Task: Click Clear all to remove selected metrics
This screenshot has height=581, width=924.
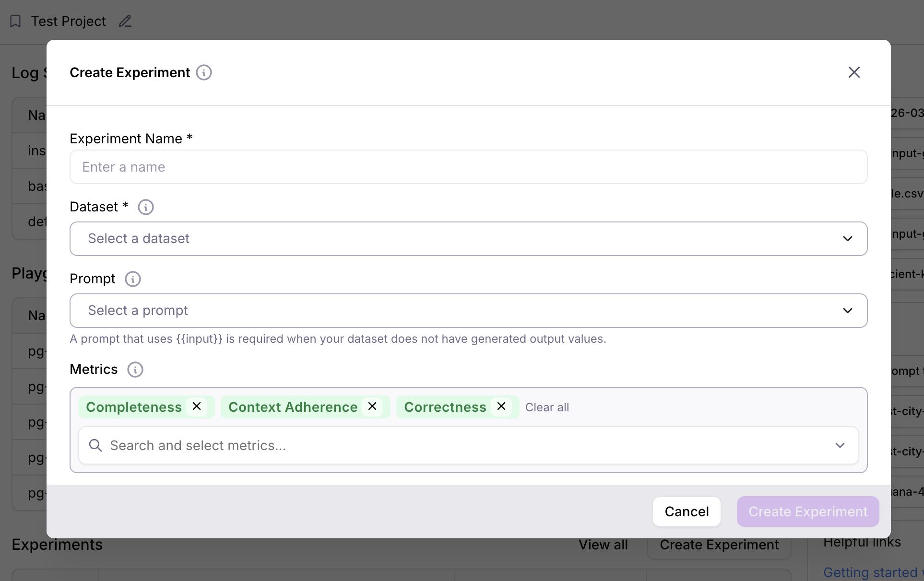Action: tap(547, 407)
